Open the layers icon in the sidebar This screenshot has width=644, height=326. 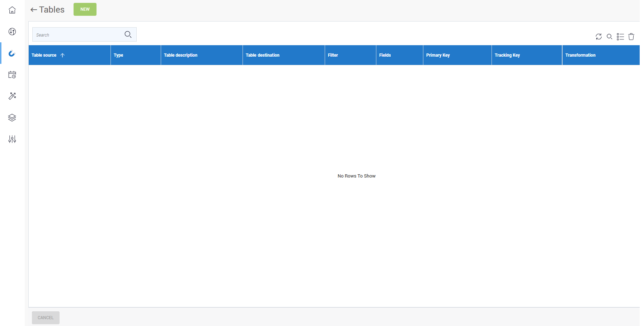[12, 118]
